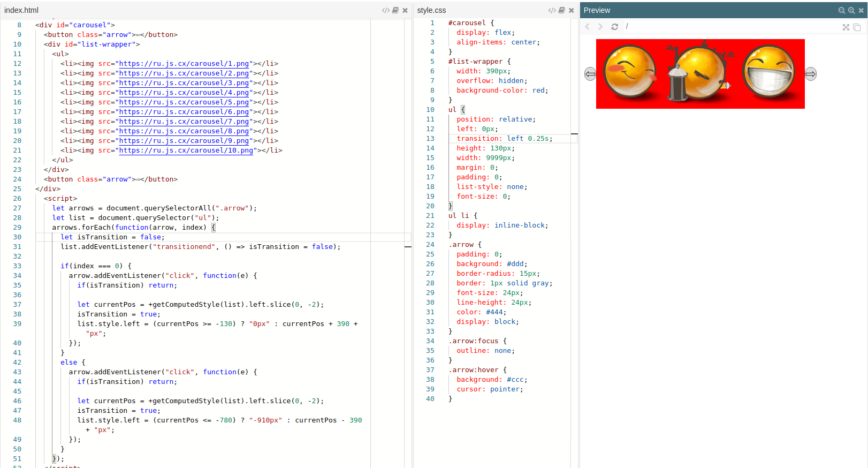Go back in the preview browser
Screen dimensions: 868x468
[588, 27]
